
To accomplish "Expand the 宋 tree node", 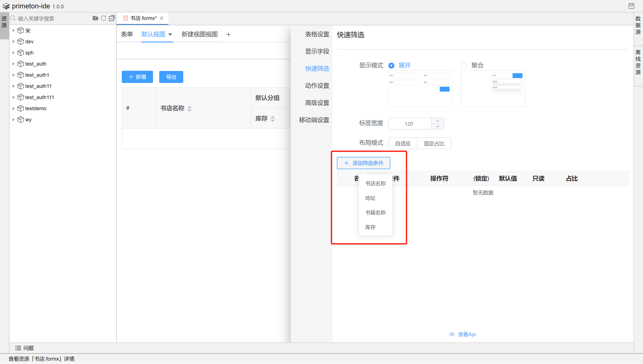I will point(14,30).
